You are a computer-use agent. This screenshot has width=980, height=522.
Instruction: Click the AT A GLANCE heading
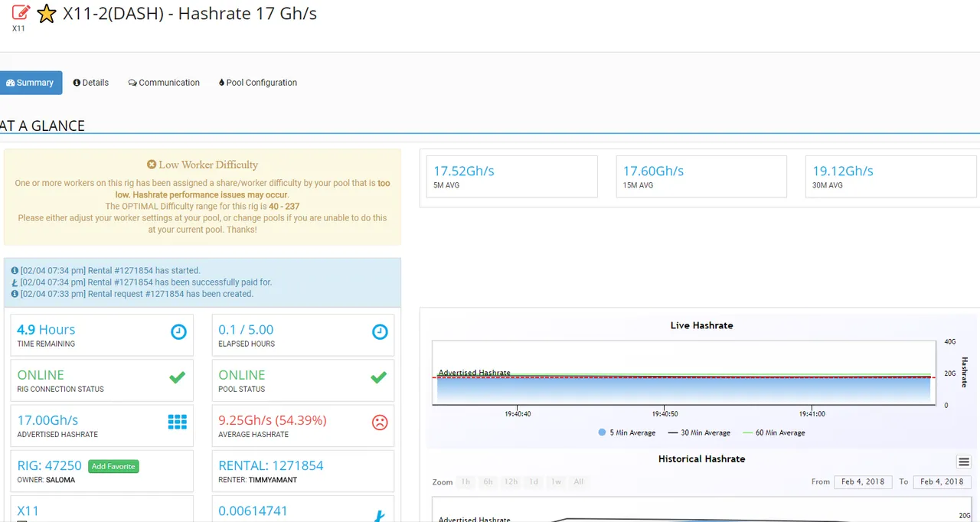click(x=42, y=126)
